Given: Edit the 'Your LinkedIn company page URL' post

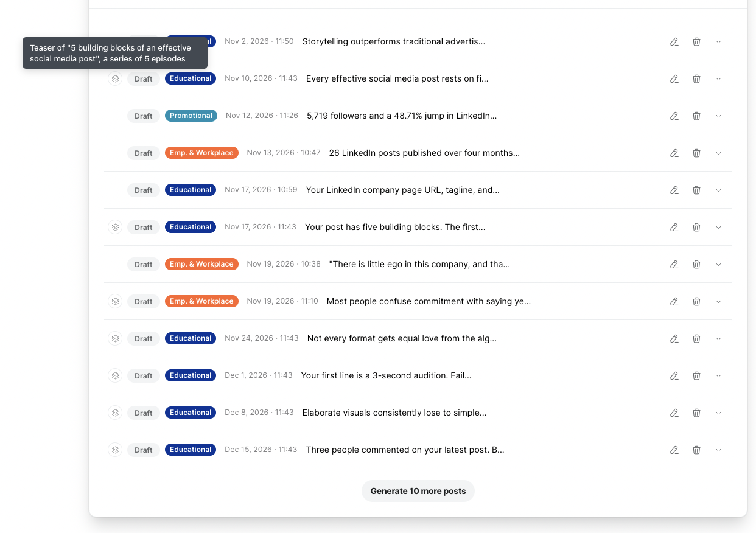Looking at the screenshot, I should [674, 190].
